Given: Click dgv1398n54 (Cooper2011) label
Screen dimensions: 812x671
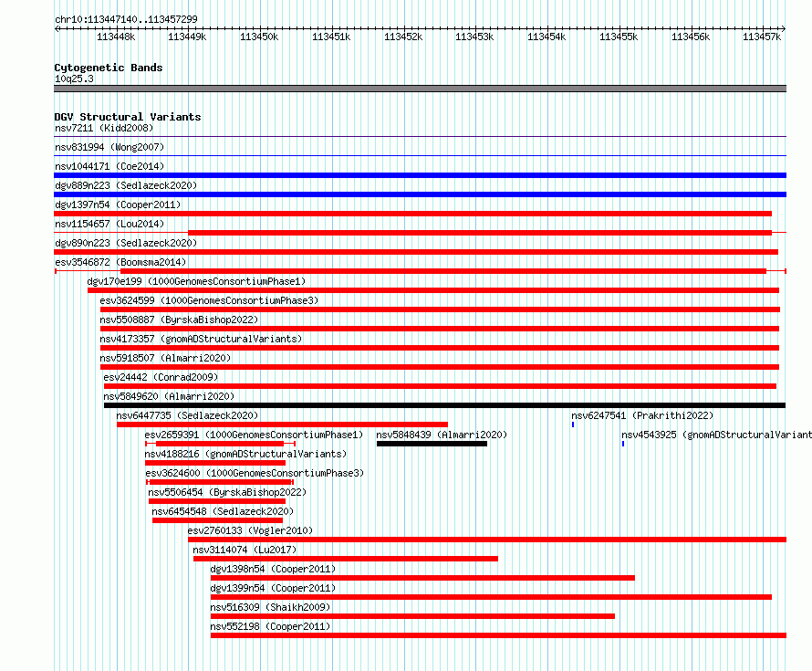Looking at the screenshot, I should pyautogui.click(x=273, y=569).
